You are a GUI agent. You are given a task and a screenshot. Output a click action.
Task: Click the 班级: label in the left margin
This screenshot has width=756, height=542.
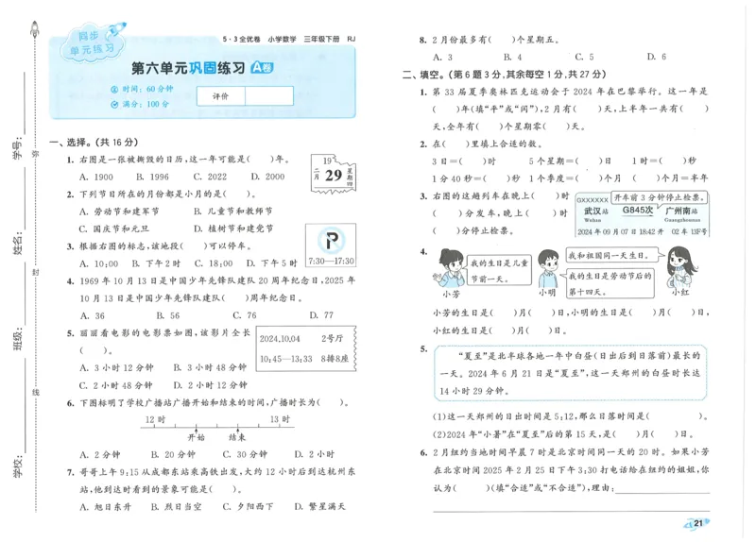[x=17, y=339]
